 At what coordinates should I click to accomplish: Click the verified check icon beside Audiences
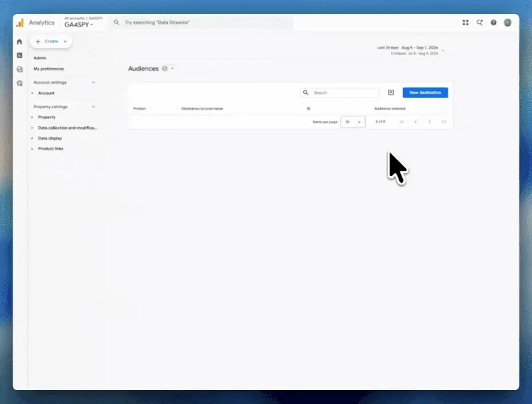(x=165, y=68)
